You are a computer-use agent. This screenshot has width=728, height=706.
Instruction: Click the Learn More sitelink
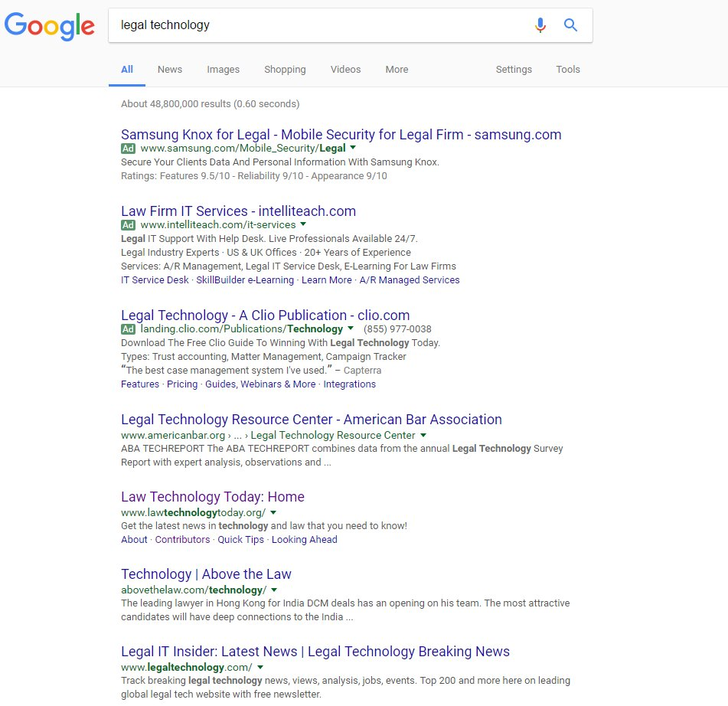click(327, 280)
